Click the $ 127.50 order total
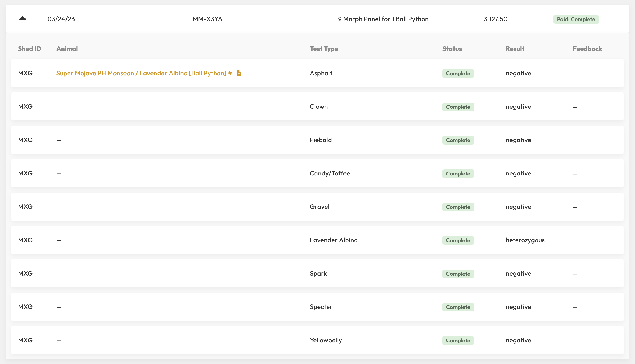The image size is (635, 364). (x=495, y=19)
